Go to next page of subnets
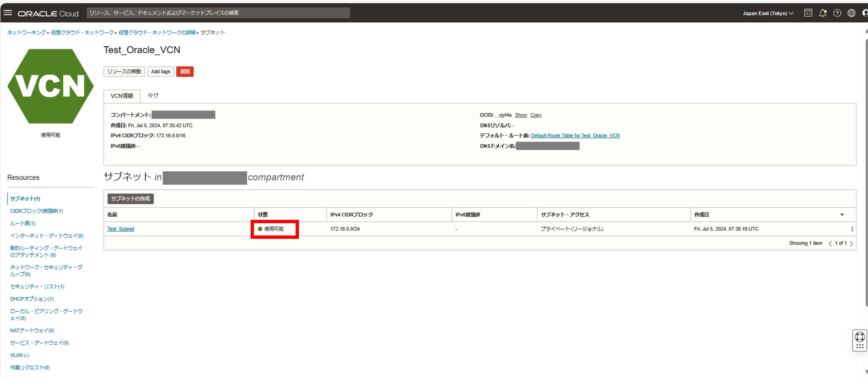 click(x=851, y=244)
